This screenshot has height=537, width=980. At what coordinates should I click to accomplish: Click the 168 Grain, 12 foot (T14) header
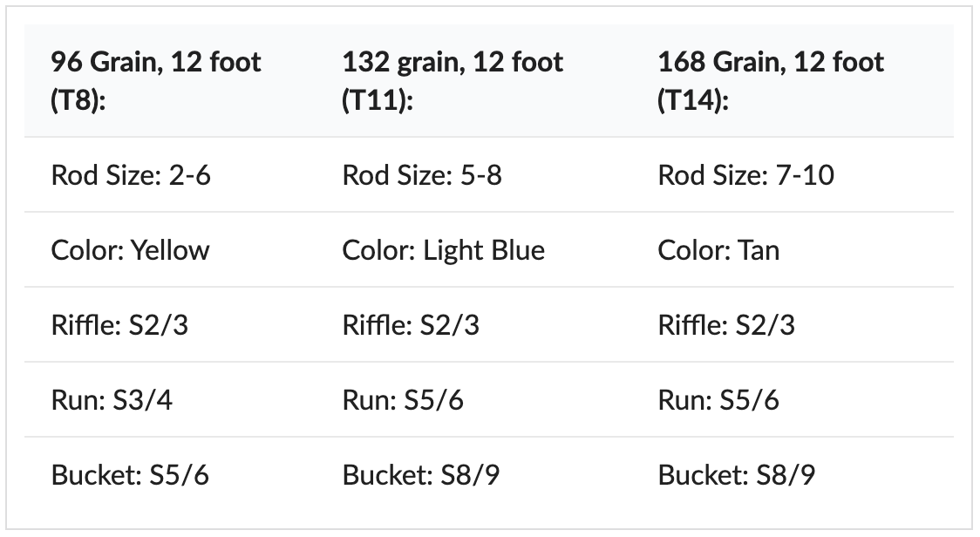[793, 81]
